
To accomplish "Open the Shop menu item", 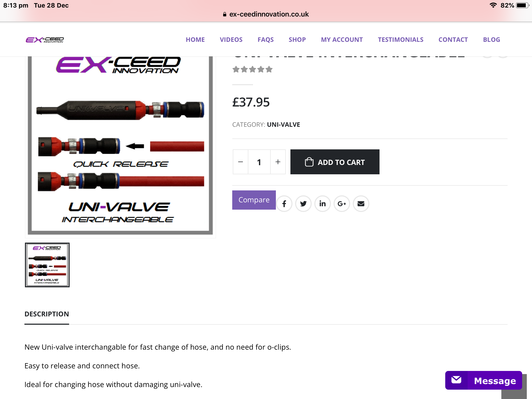I will click(297, 40).
